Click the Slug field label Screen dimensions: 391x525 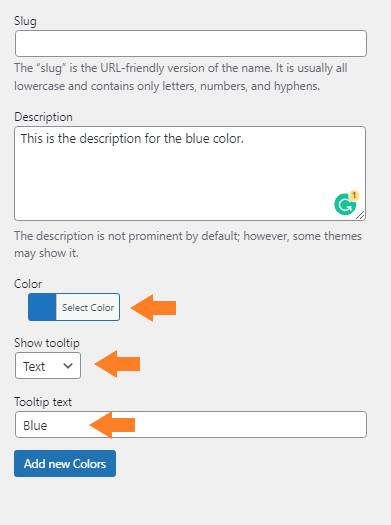point(25,21)
